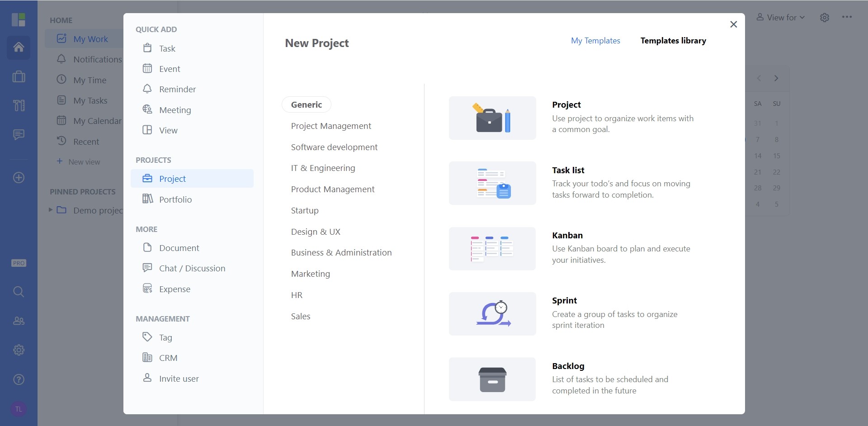Choose Reminder from the Quick Add menu
Image resolution: width=868 pixels, height=426 pixels.
click(177, 89)
